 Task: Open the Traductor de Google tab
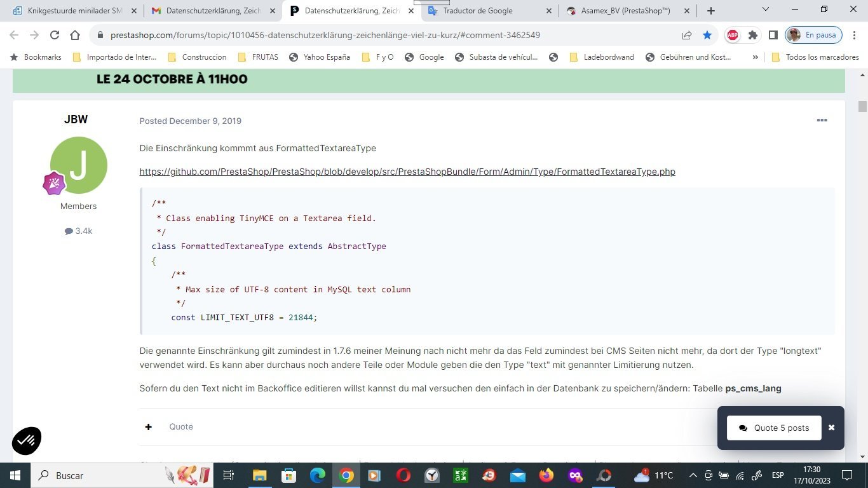tap(478, 11)
